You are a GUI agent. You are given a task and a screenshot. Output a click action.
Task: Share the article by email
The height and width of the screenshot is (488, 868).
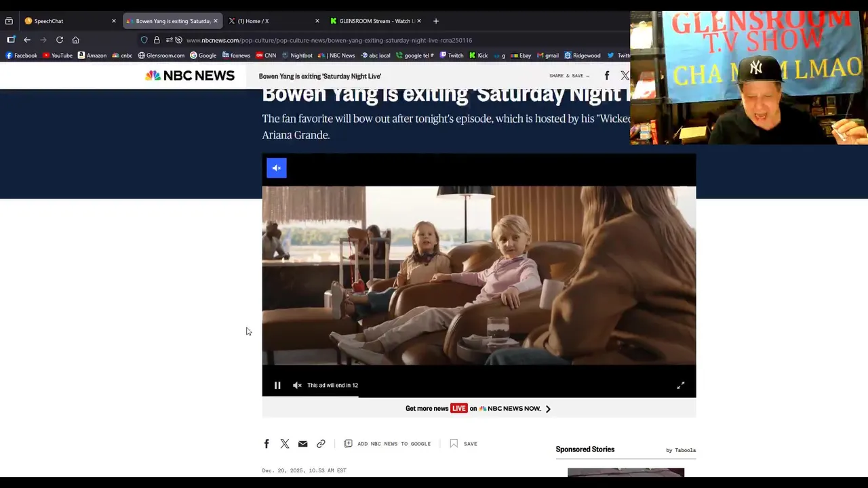coord(303,444)
